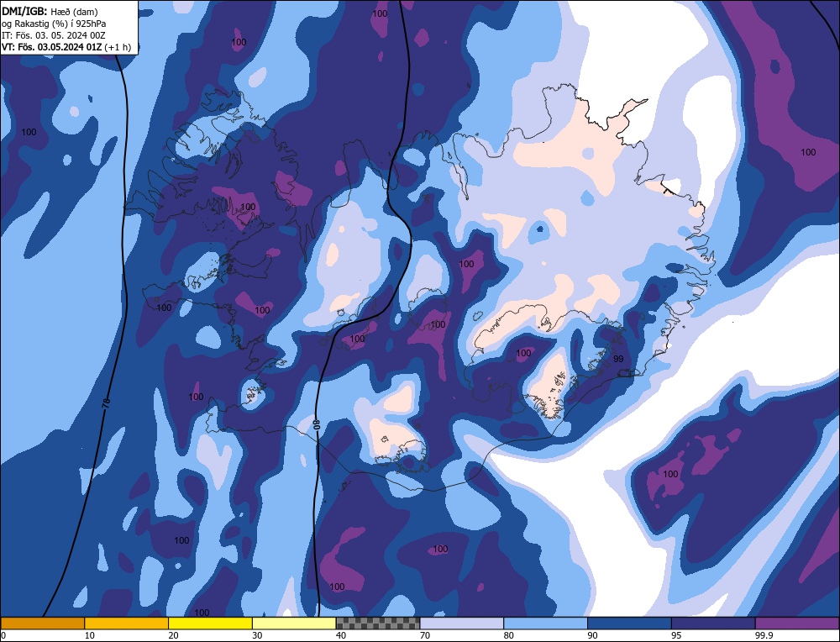Select the "og Rakastig (%) í 925hPa" line

(x=54, y=24)
